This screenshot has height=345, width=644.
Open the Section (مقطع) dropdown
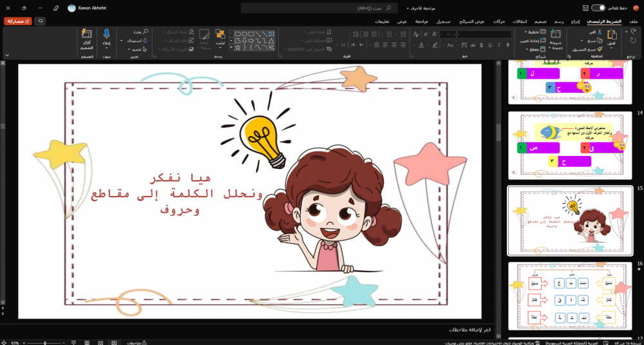[x=536, y=50]
